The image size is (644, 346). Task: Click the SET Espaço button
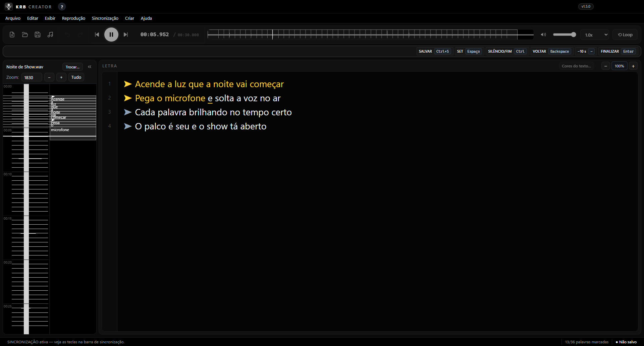click(x=469, y=51)
